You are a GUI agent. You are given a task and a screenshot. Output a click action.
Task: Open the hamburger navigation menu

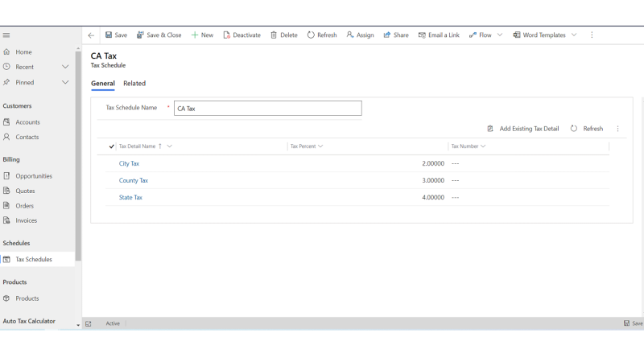click(6, 35)
